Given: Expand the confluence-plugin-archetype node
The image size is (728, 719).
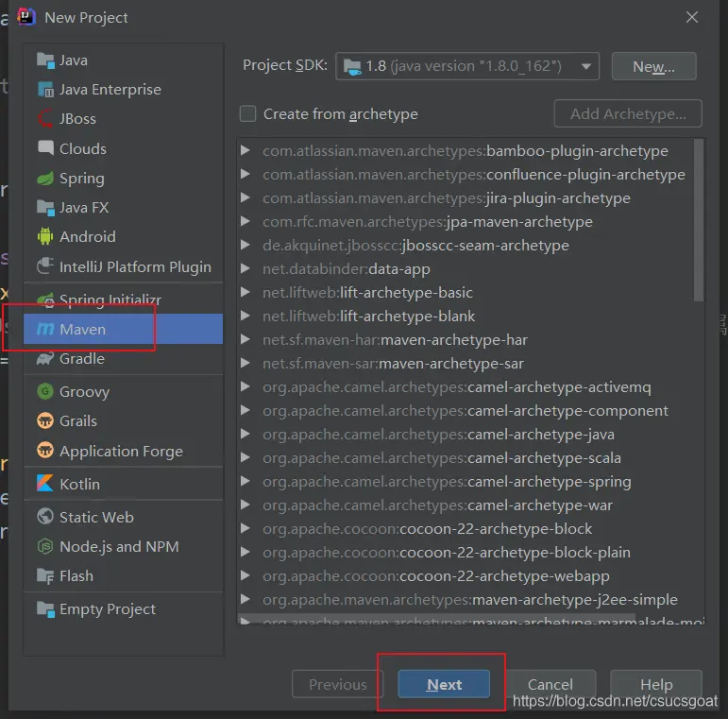Looking at the screenshot, I should pos(245,174).
